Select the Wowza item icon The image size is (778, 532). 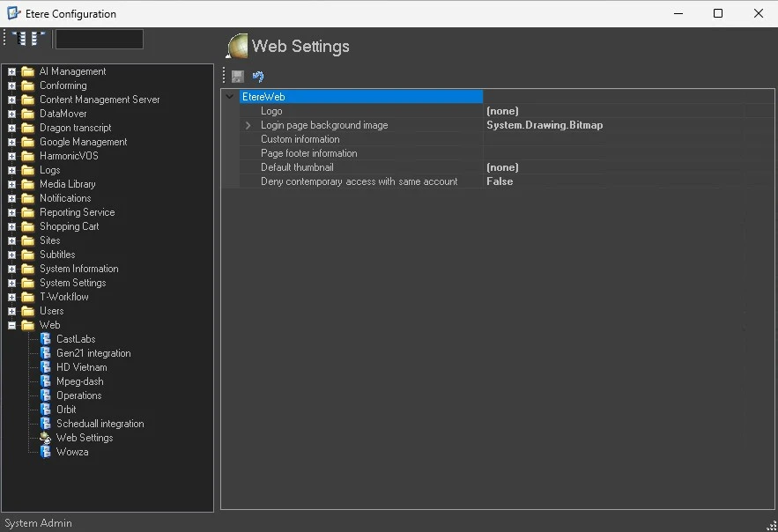click(x=46, y=452)
